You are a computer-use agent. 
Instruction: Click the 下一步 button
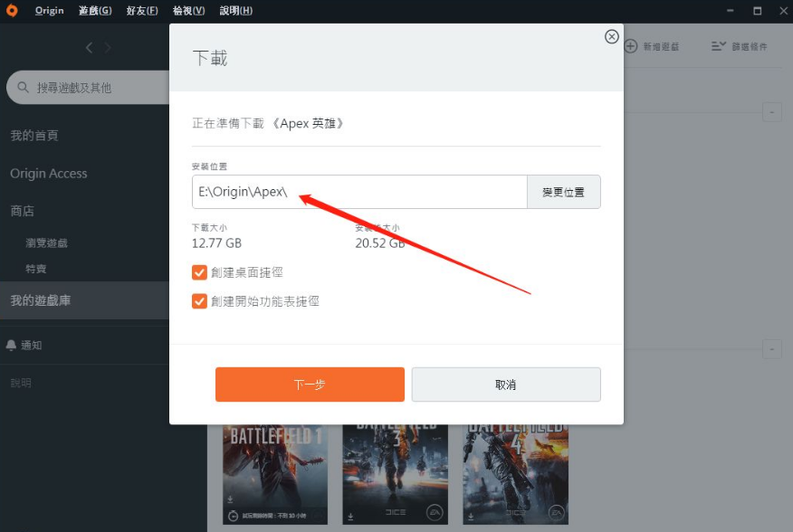(310, 385)
